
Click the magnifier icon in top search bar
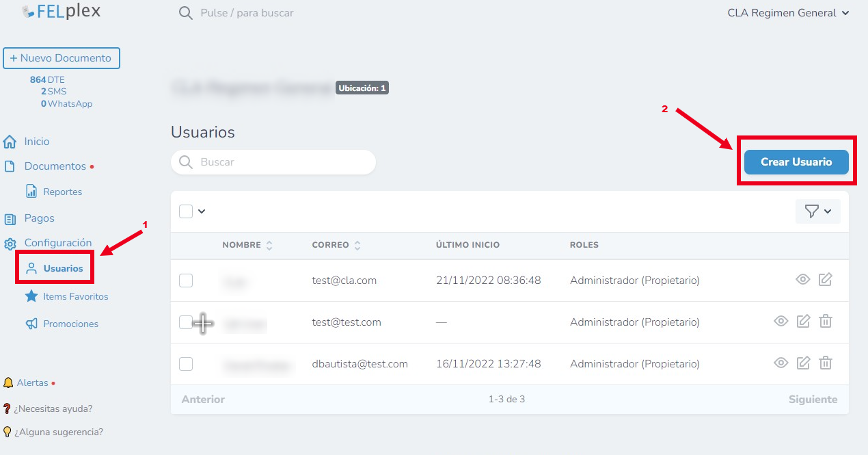(x=185, y=13)
